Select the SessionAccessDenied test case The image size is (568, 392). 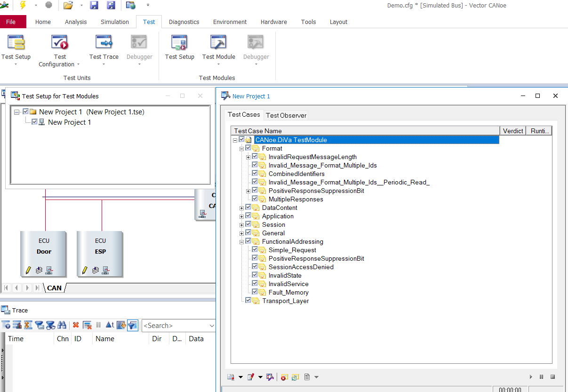pos(301,267)
